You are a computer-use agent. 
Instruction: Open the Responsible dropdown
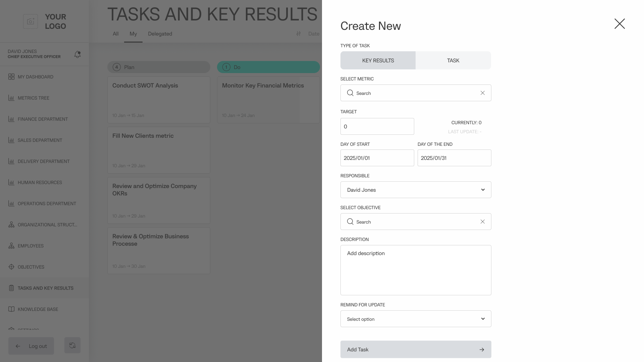[416, 190]
